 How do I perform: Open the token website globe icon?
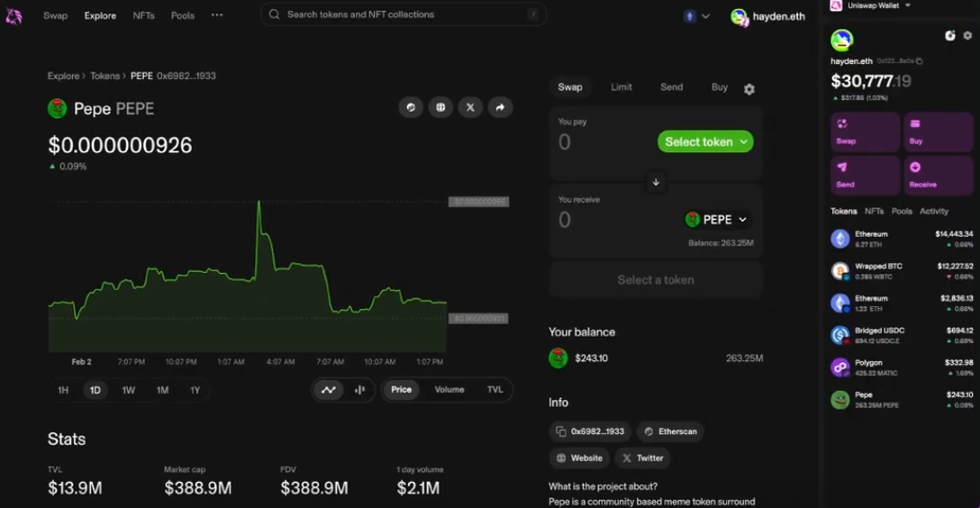click(440, 107)
